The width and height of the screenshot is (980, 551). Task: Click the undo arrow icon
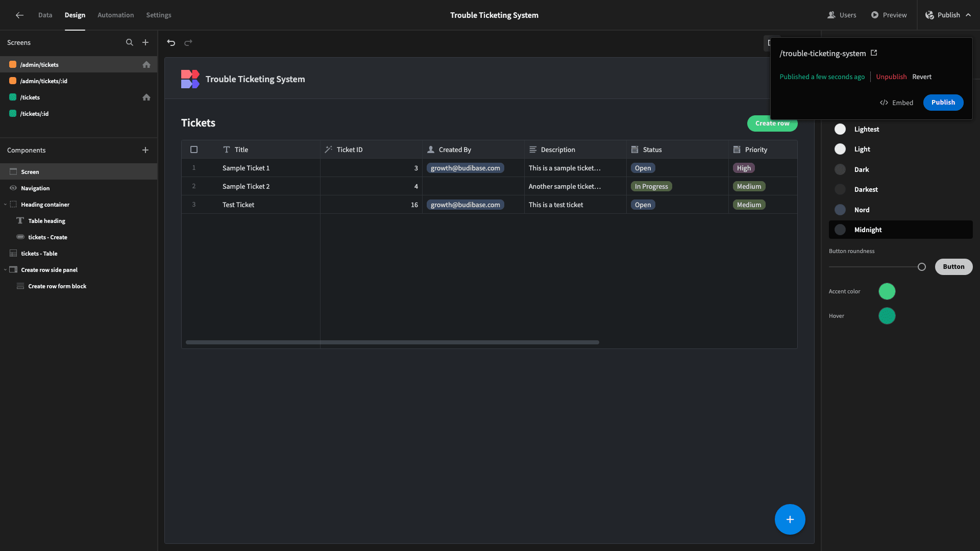171,43
